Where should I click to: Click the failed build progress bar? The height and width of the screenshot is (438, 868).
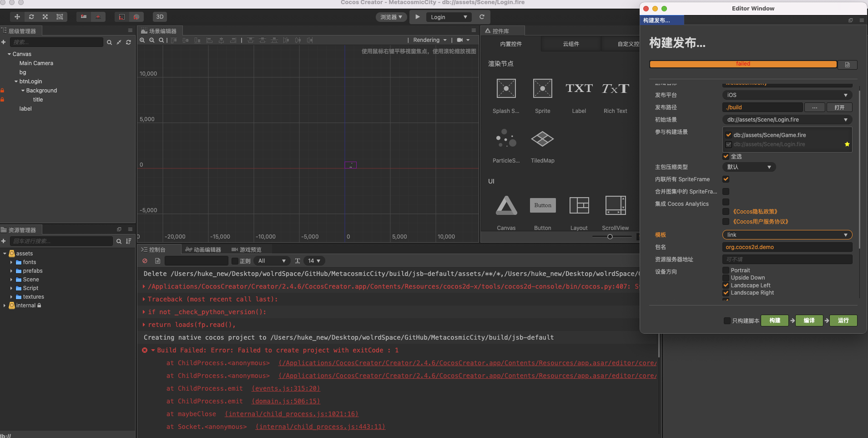[x=743, y=64]
